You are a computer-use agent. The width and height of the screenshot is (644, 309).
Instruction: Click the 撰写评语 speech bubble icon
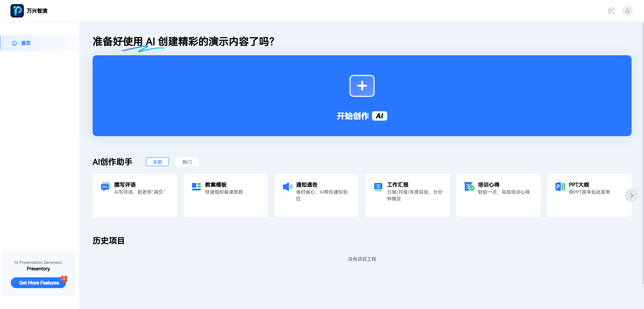coord(105,187)
